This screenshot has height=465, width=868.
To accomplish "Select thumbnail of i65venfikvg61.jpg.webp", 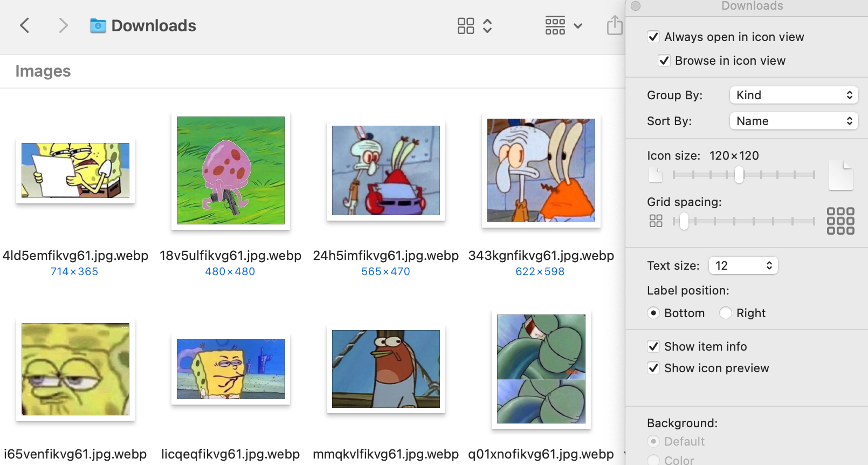I will tap(75, 369).
